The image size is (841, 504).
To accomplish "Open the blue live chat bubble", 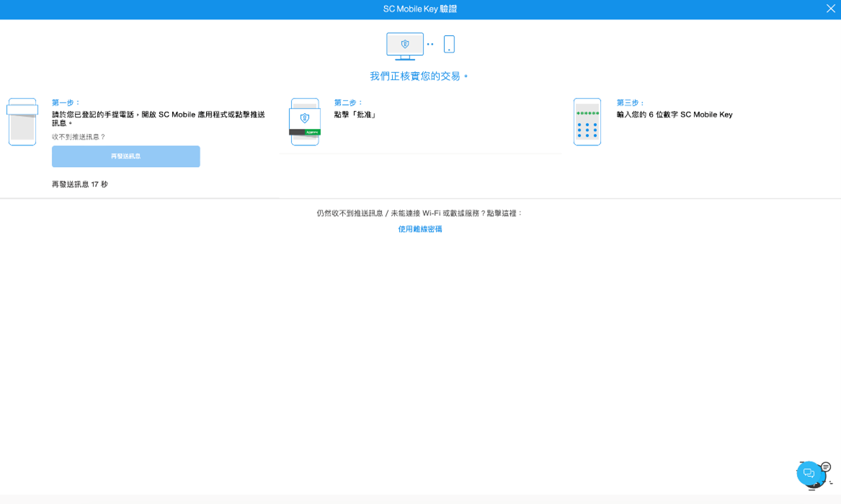I will [809, 473].
